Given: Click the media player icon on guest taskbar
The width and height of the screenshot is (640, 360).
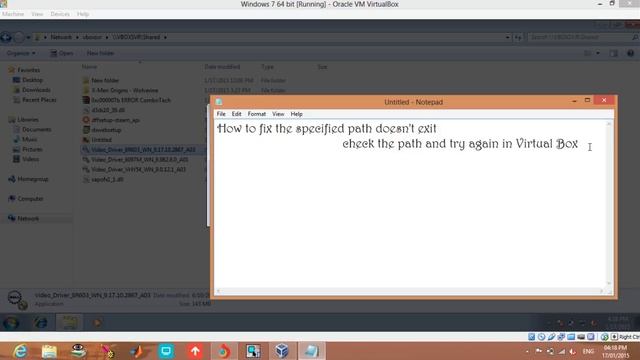Looking at the screenshot, I should (97, 323).
